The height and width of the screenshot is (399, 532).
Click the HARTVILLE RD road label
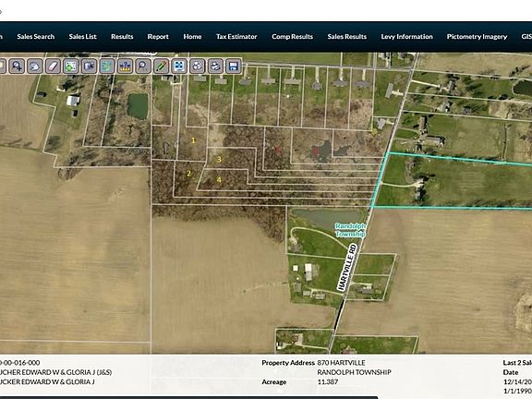pos(348,267)
